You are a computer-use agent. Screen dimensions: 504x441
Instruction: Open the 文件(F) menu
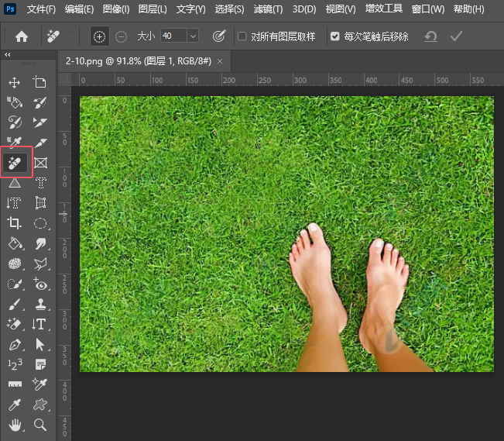[41, 9]
